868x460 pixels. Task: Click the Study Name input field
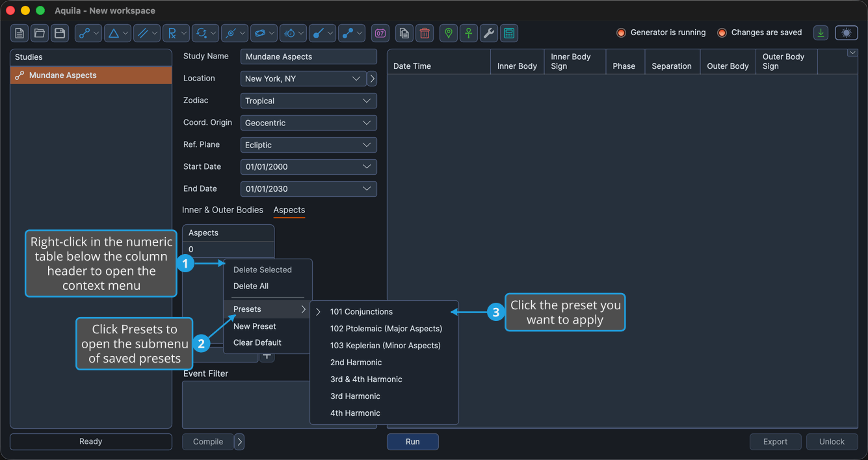(x=309, y=57)
